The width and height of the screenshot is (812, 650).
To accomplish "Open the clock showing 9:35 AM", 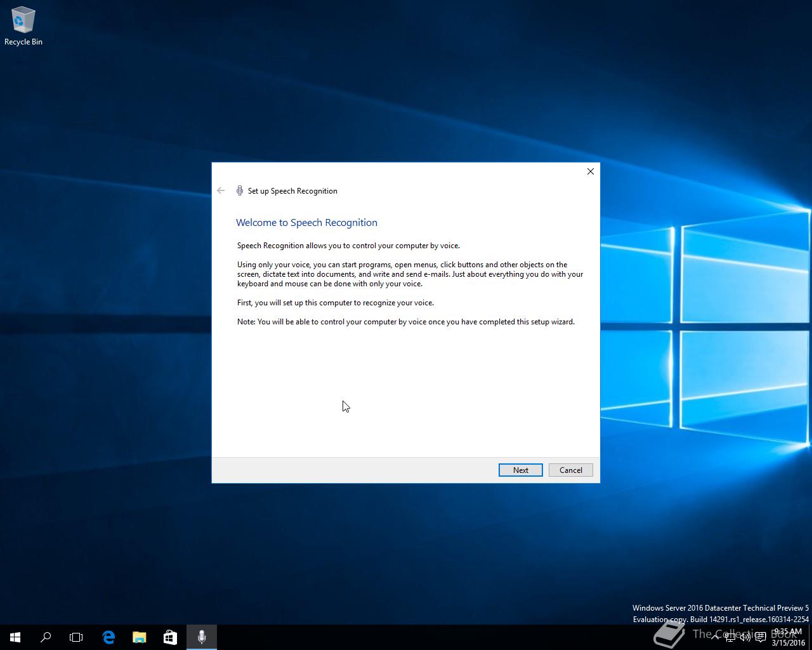I will [788, 637].
